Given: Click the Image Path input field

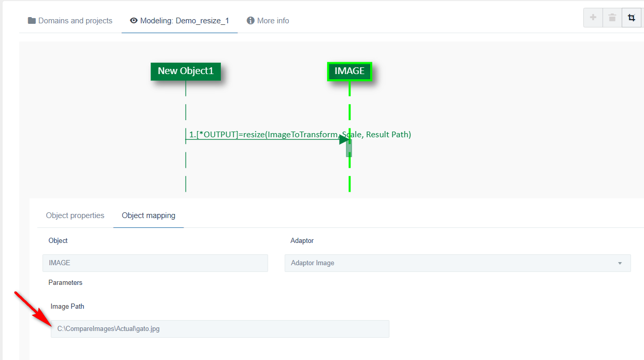Looking at the screenshot, I should pyautogui.click(x=220, y=329).
